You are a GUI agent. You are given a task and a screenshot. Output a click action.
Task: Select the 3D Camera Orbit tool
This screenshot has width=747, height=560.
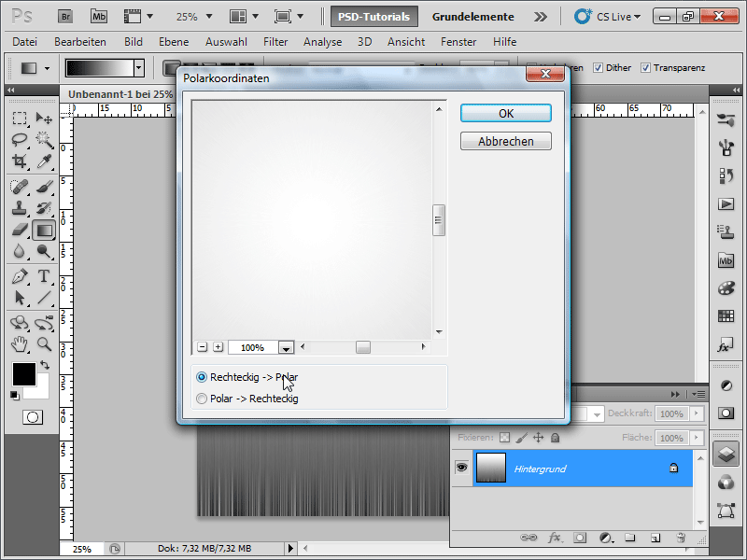44,323
